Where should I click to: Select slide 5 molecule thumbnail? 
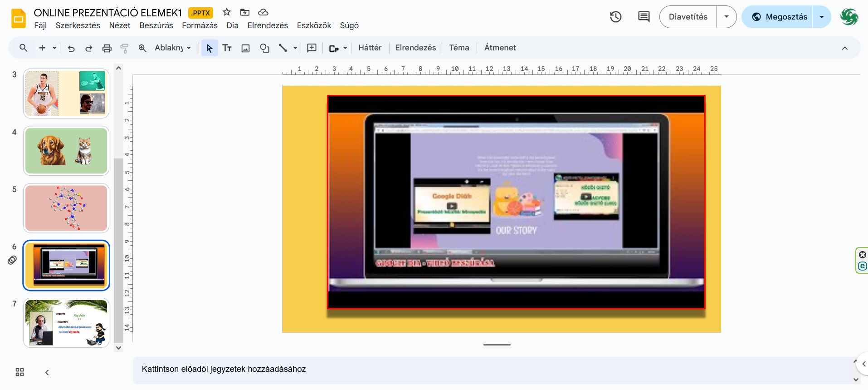point(66,208)
